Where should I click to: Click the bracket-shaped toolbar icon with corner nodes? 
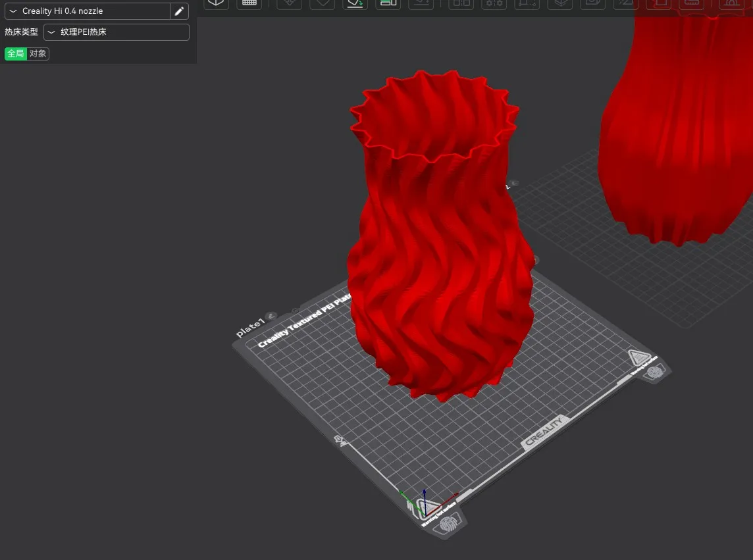527,3
